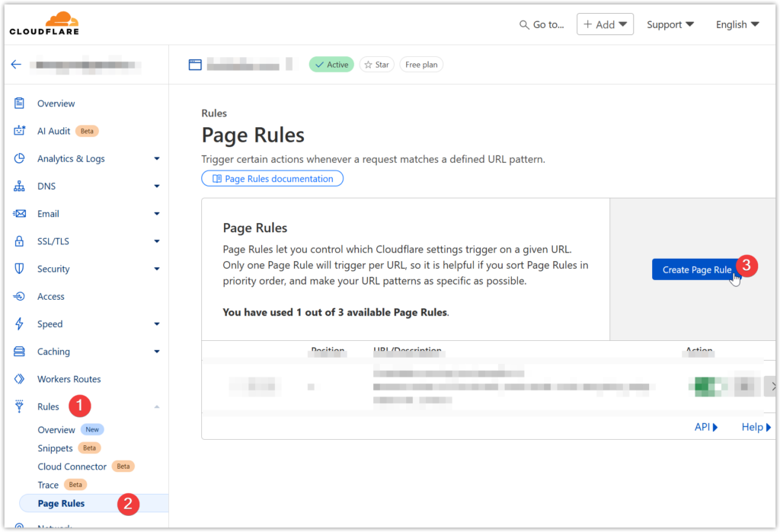Click the AI Audit robot icon
The image size is (780, 532).
point(21,131)
